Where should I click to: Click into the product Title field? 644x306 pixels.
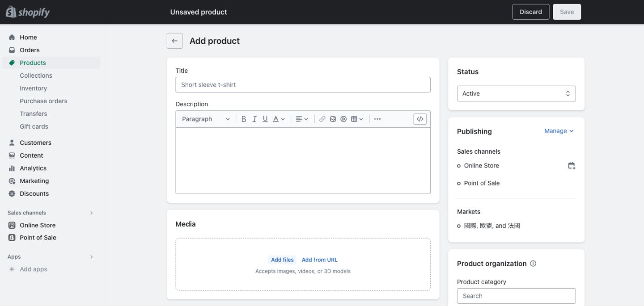303,85
